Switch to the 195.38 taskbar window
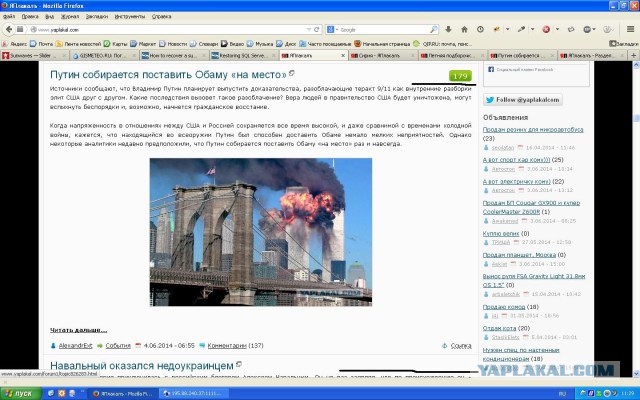The image size is (640, 400). pos(193,393)
